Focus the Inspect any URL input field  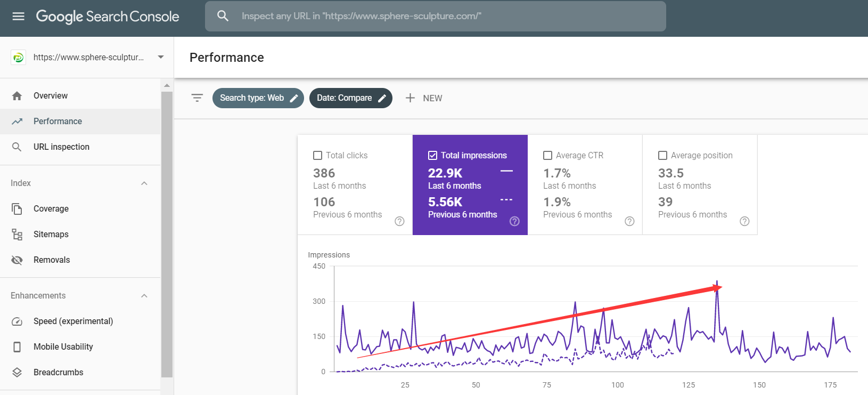click(x=436, y=16)
